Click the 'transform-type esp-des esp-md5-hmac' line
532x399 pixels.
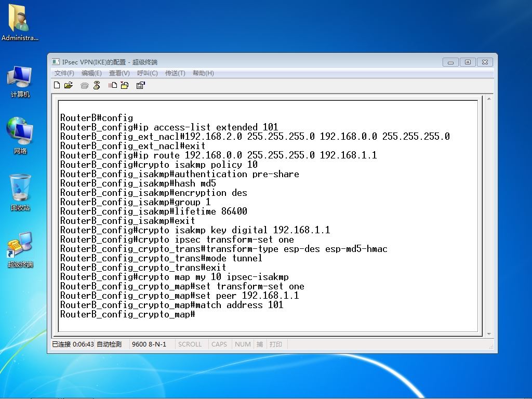coord(224,249)
